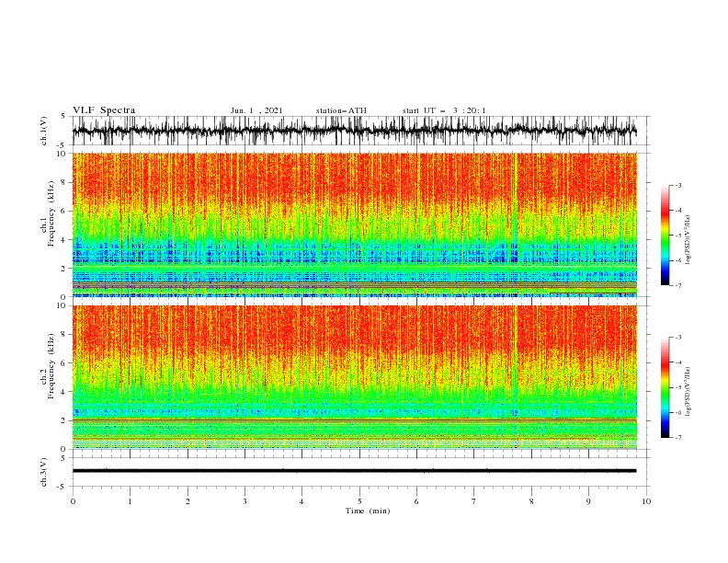Image resolution: width=728 pixels, height=563 pixels.
Task: Click the ch.1 voltage waveform trace
Action: pos(354,131)
